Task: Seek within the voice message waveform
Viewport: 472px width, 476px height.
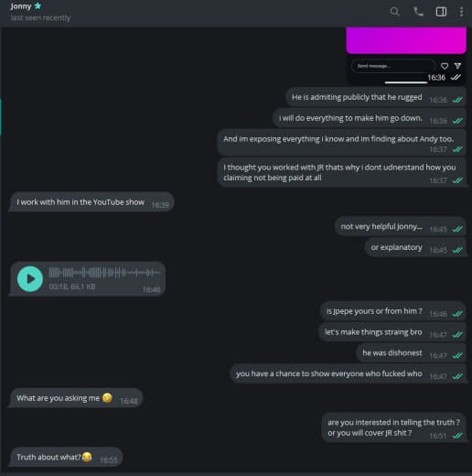Action: click(104, 273)
